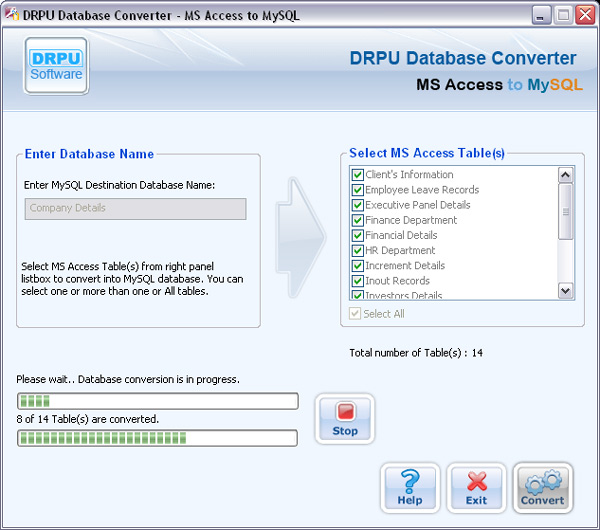Click the red Stop button
Viewport: 600px width, 530px height.
click(345, 419)
